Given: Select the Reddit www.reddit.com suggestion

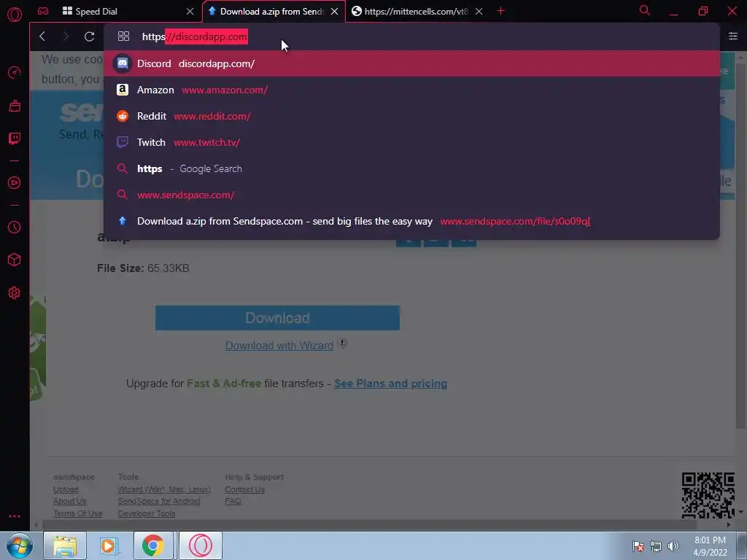Looking at the screenshot, I should pos(411,116).
